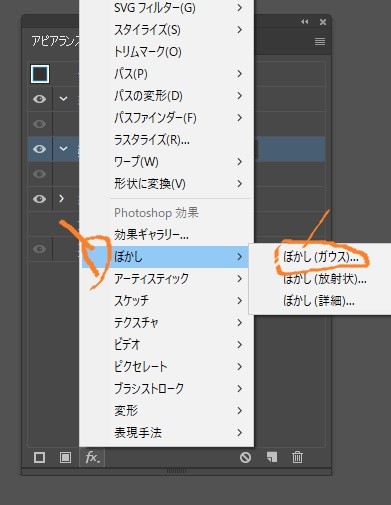Toggle dimmed eye of second appearance row
This screenshot has width=391, height=505.
coord(40,124)
